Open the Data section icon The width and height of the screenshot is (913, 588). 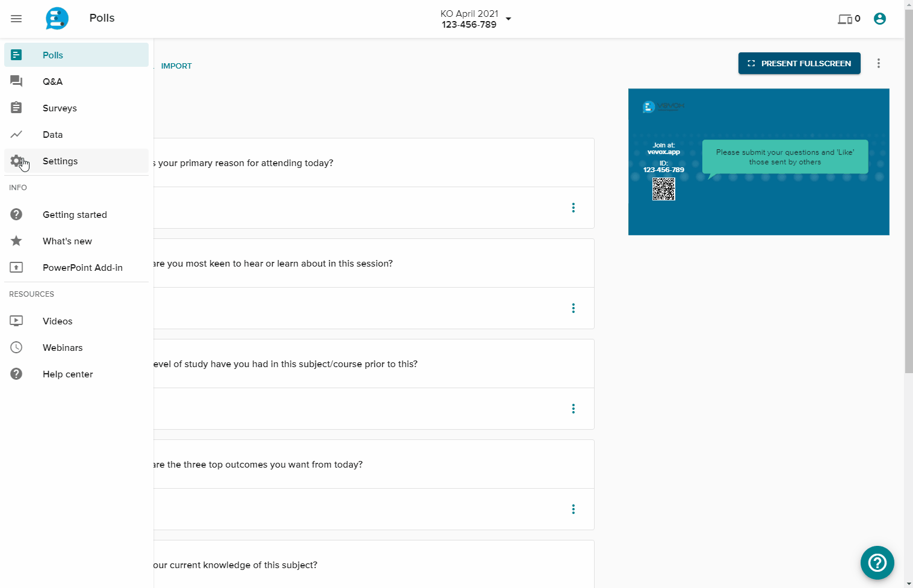pyautogui.click(x=16, y=134)
